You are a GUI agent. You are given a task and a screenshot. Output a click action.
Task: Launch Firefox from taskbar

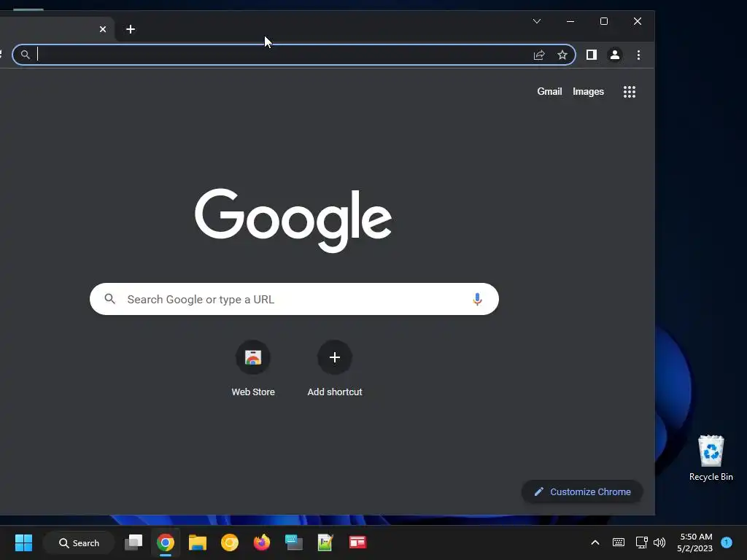[262, 542]
